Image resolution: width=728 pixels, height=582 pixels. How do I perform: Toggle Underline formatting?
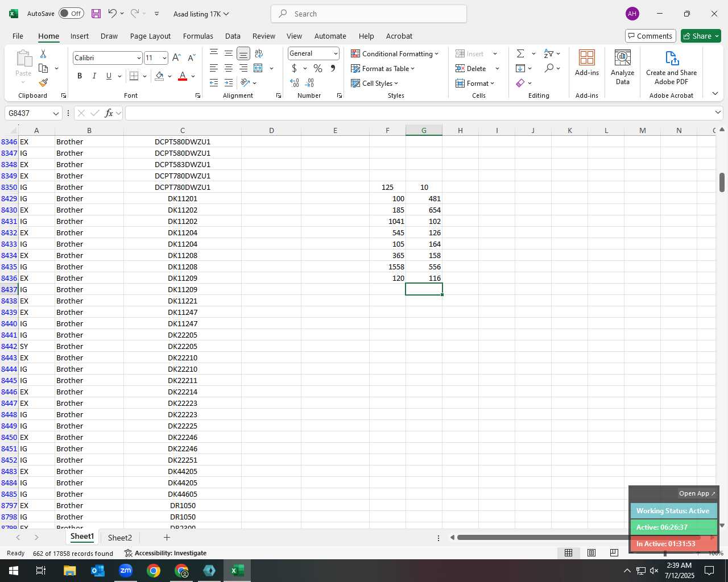click(x=109, y=76)
